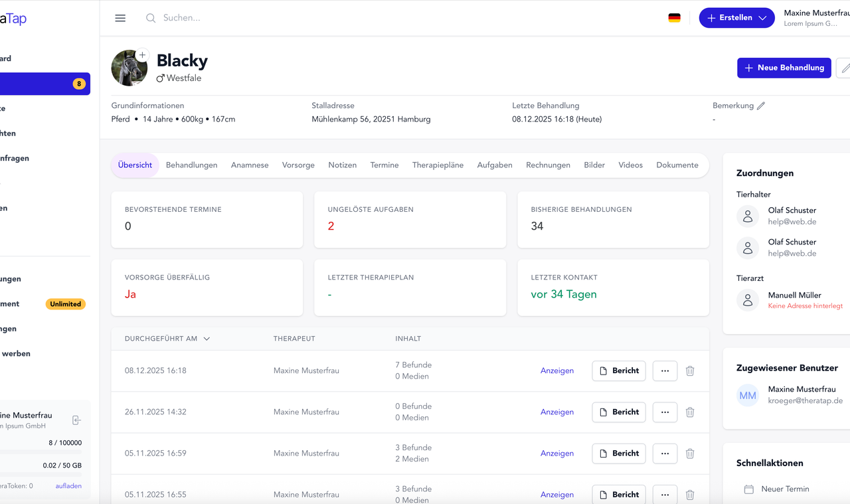Image resolution: width=850 pixels, height=504 pixels.
Task: Open the Termine tab
Action: pyautogui.click(x=384, y=165)
